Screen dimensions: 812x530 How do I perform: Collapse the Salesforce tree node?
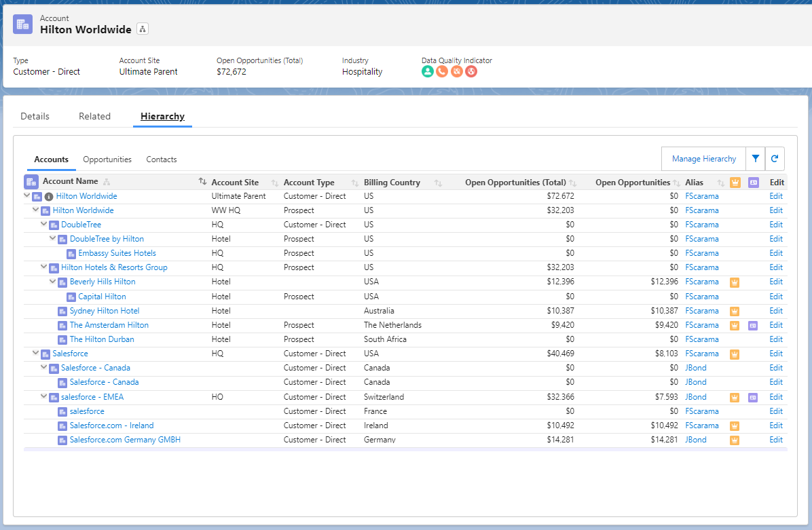coord(35,353)
